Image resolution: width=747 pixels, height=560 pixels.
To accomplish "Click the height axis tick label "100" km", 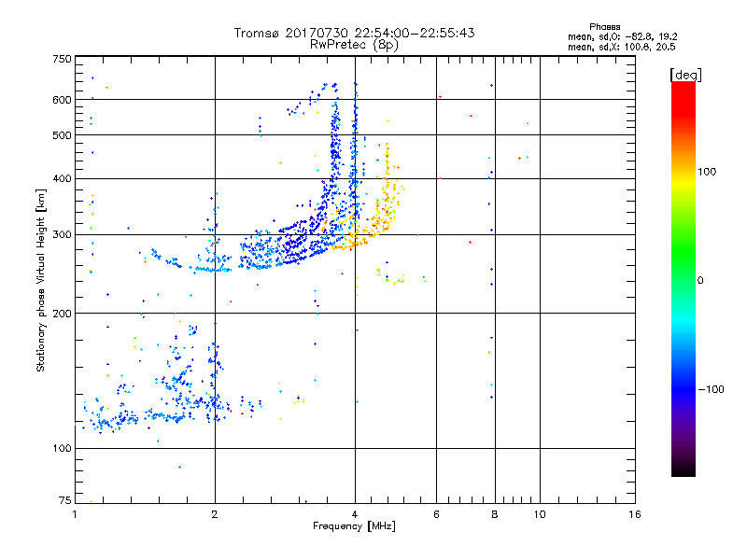I will (x=62, y=449).
